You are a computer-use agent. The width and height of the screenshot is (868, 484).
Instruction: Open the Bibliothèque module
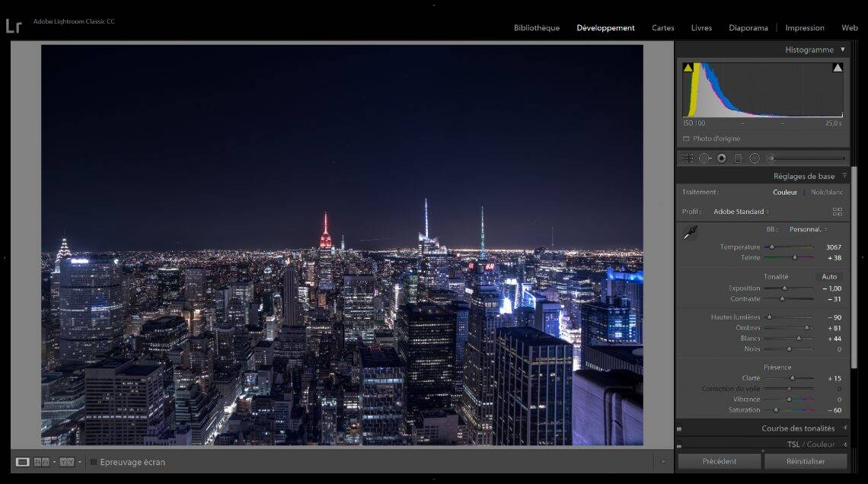[537, 27]
